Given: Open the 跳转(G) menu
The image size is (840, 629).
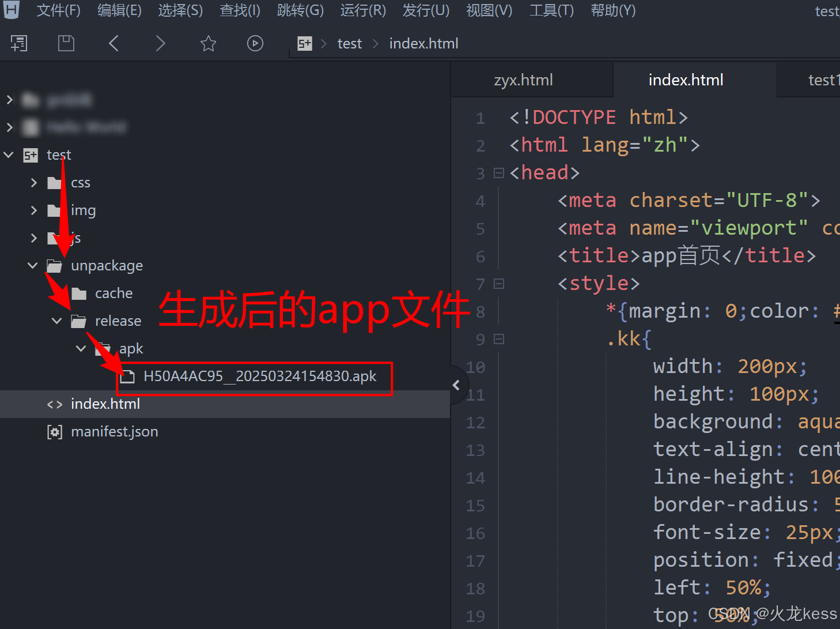Looking at the screenshot, I should click(x=300, y=10).
